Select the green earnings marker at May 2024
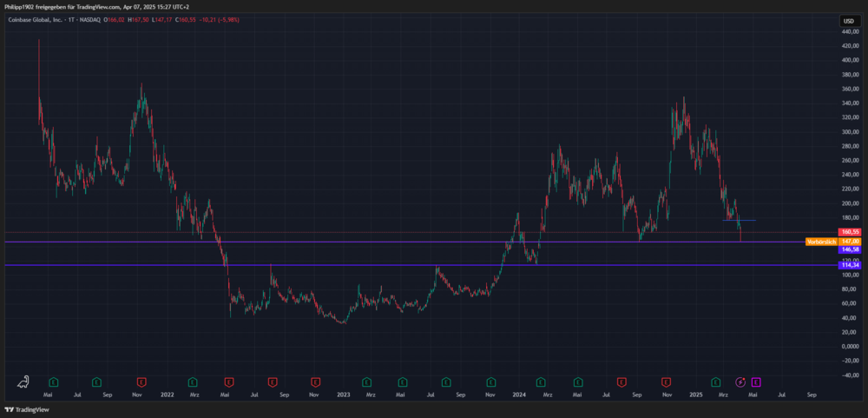Screen dimensions: 868x418 (577, 381)
